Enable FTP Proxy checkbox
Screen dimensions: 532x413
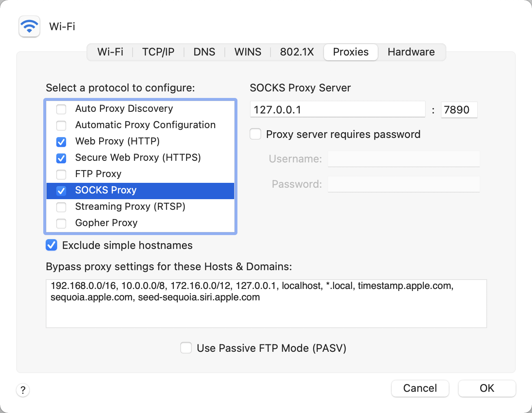61,174
